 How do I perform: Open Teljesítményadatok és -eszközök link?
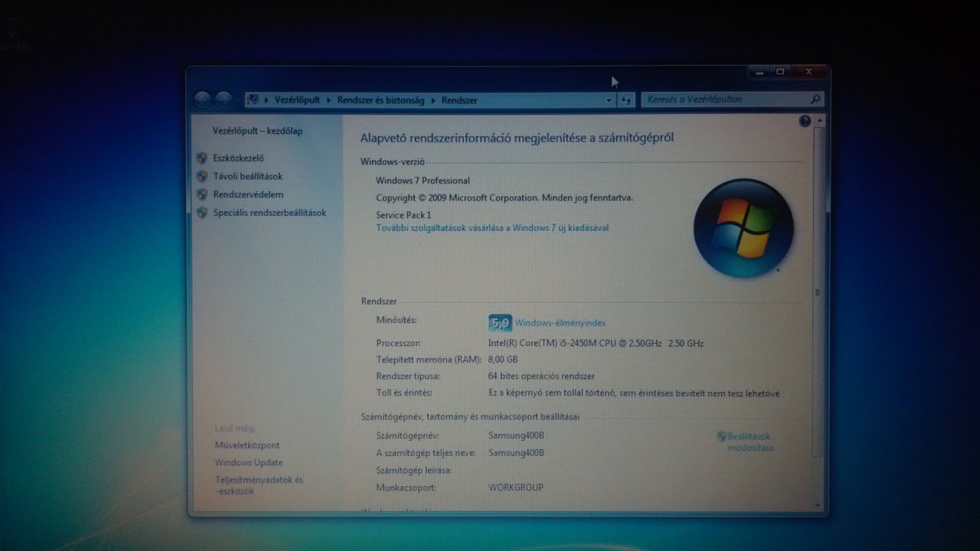click(259, 485)
